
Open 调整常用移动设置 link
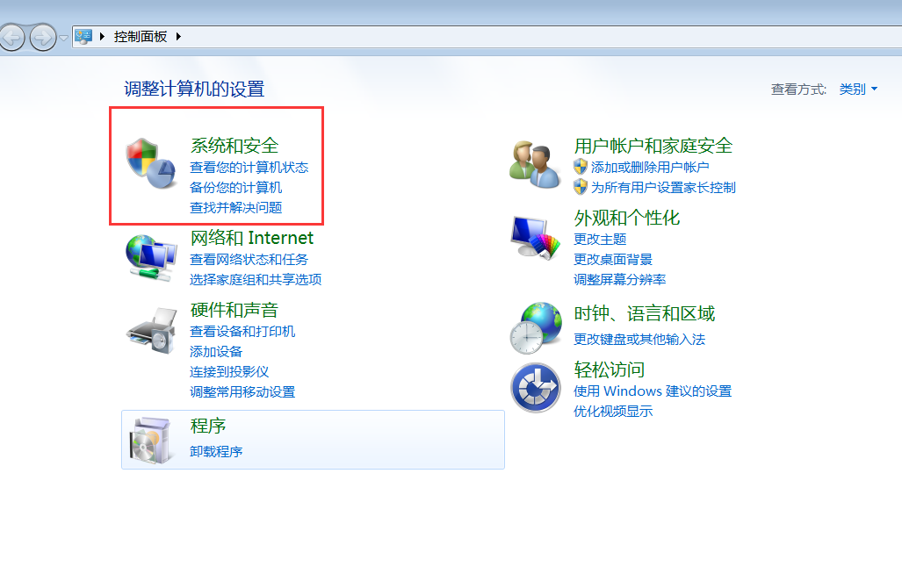pyautogui.click(x=242, y=391)
